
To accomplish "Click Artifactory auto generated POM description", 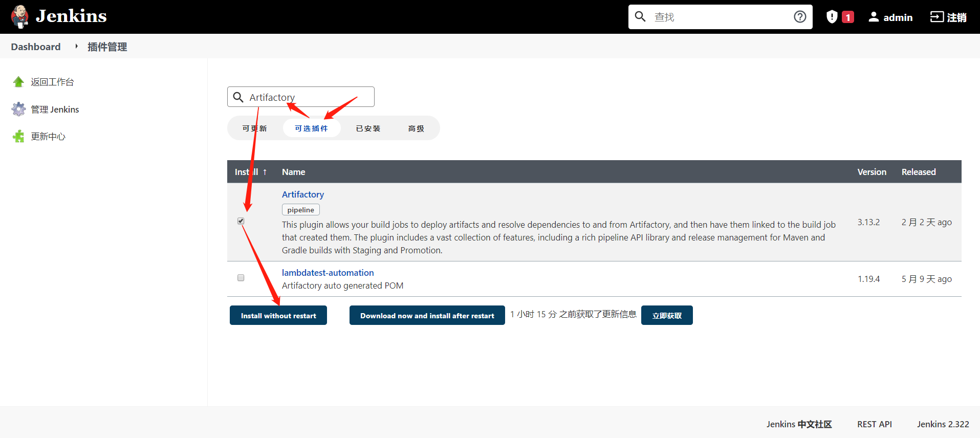I will click(x=343, y=286).
